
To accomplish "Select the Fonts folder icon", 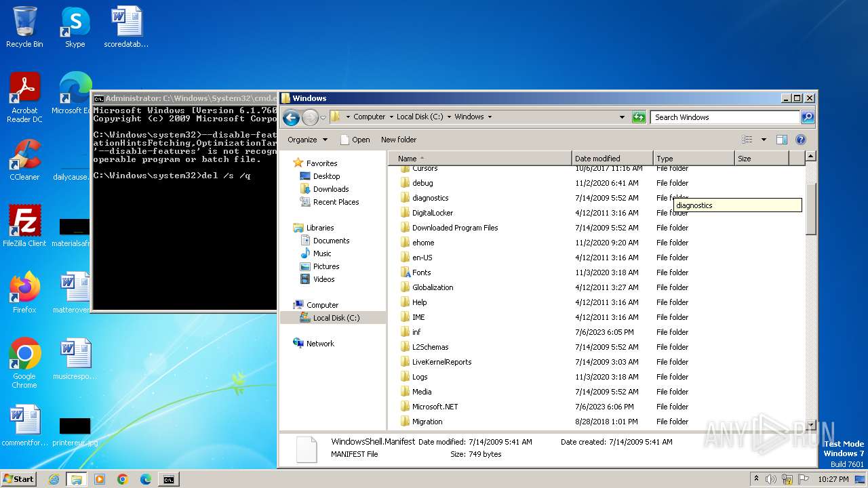I will pos(406,272).
